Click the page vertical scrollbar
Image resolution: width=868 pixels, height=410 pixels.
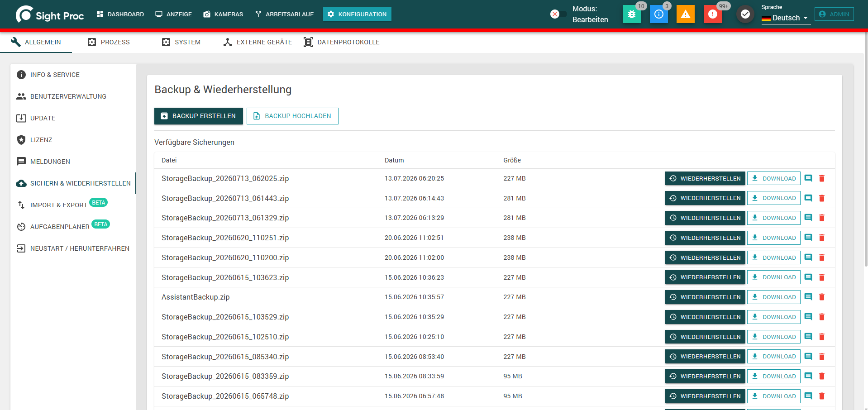tap(866, 149)
